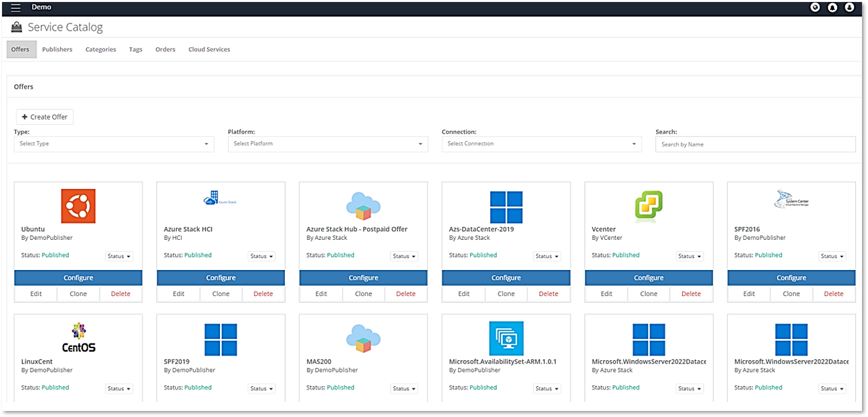Screen dimensions: 868x417
Task: Click the LinuxCent CentOS logo
Action: coord(78,337)
